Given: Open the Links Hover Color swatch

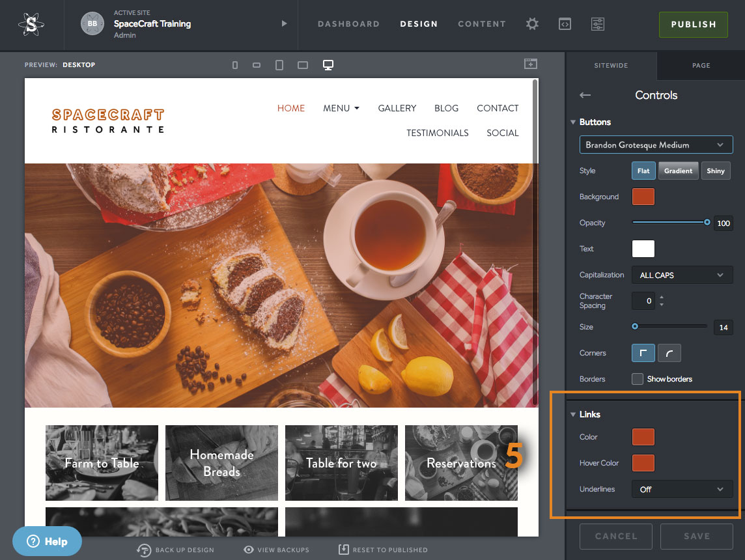Looking at the screenshot, I should tap(643, 463).
